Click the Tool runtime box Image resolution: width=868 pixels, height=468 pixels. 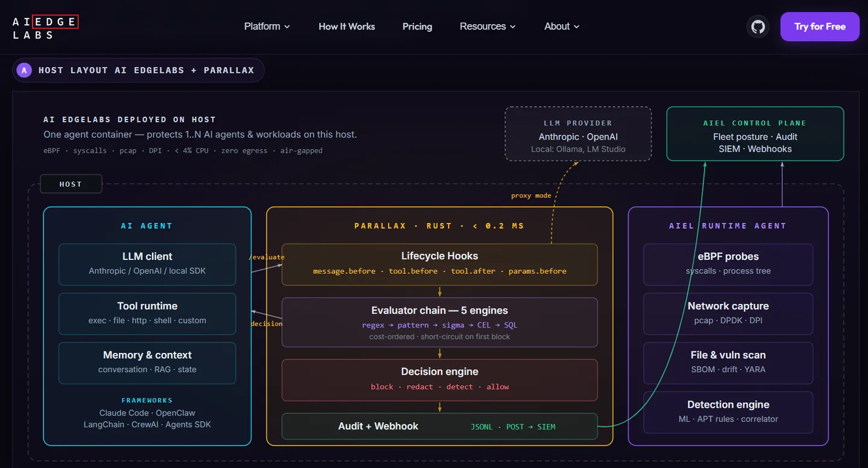tap(147, 314)
